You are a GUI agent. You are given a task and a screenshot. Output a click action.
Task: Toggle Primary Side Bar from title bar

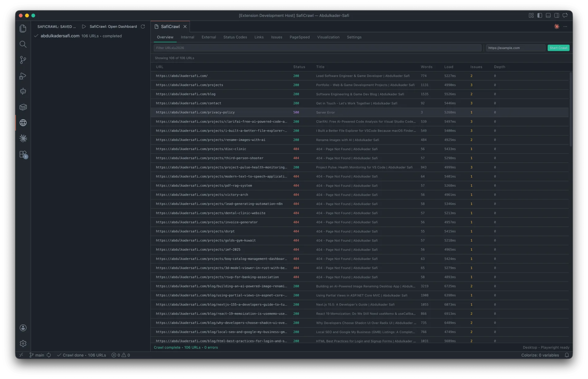point(540,15)
